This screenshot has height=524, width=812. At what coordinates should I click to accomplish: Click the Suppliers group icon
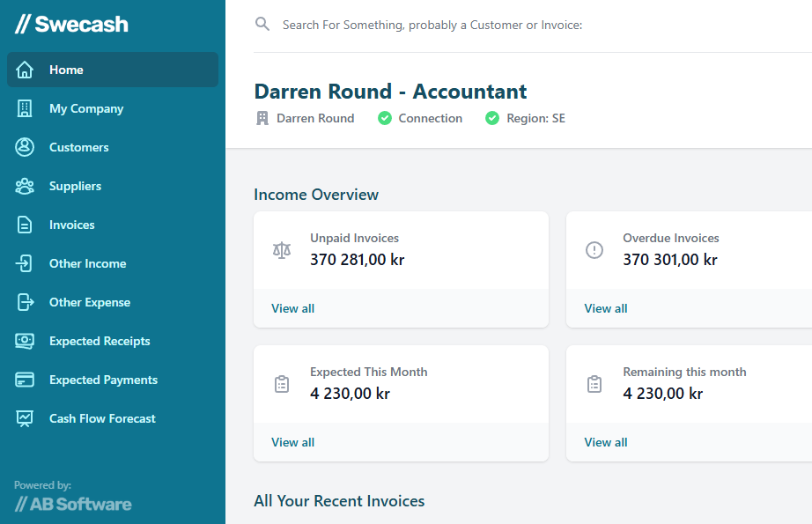coord(25,187)
